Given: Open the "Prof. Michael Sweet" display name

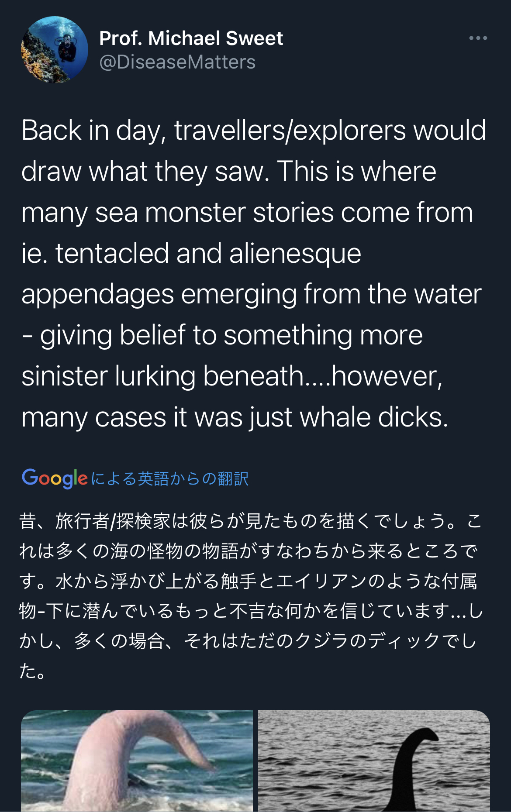Looking at the screenshot, I should 191,38.
